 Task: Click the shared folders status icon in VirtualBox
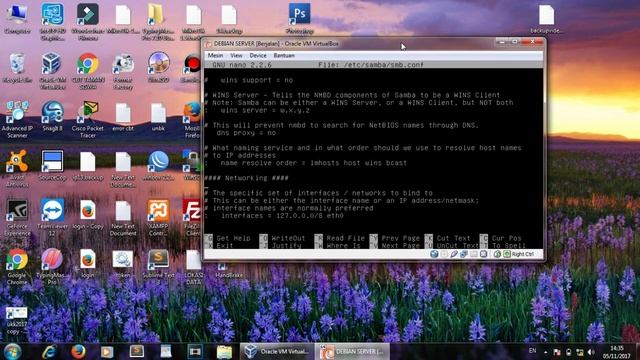point(464,254)
